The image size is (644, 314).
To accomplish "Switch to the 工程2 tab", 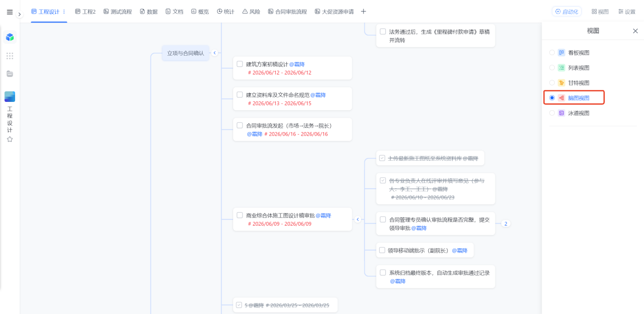I will coord(85,11).
